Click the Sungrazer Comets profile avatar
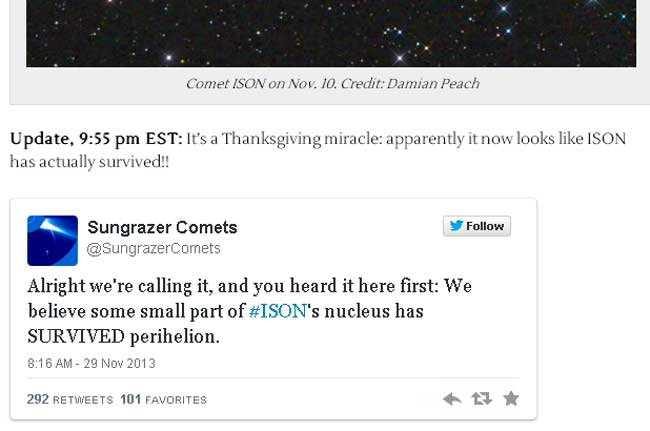This screenshot has height=431, width=650. [53, 241]
